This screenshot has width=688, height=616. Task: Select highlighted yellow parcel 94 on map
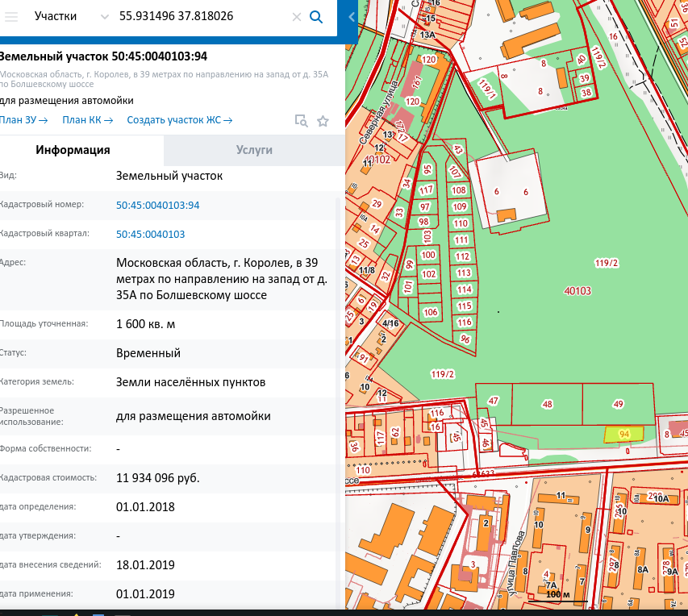pos(623,434)
